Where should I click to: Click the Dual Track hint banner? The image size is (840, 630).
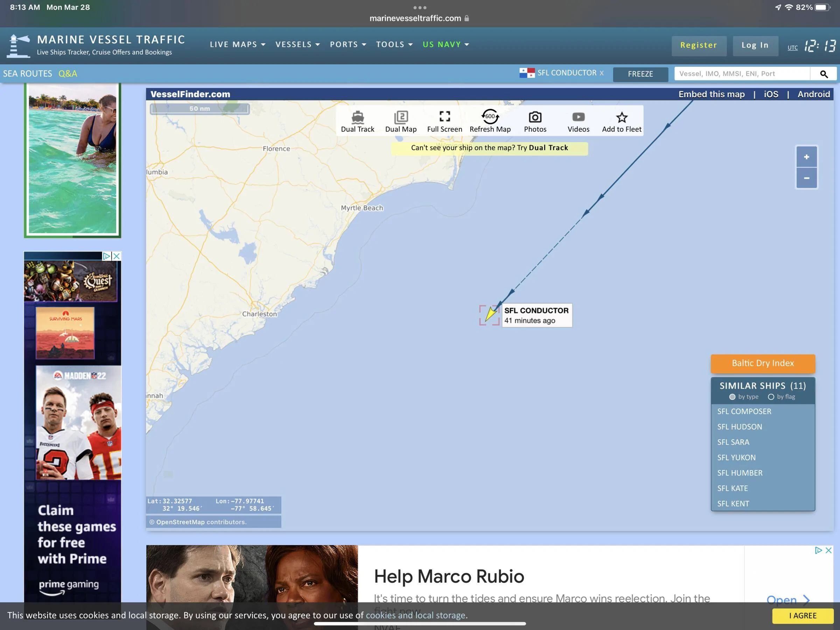pos(490,148)
